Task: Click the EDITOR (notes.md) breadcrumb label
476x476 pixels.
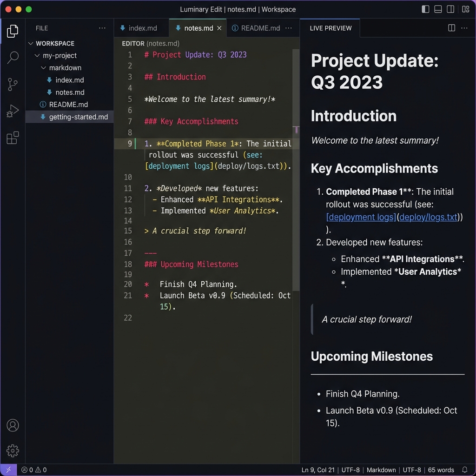Action: point(151,43)
